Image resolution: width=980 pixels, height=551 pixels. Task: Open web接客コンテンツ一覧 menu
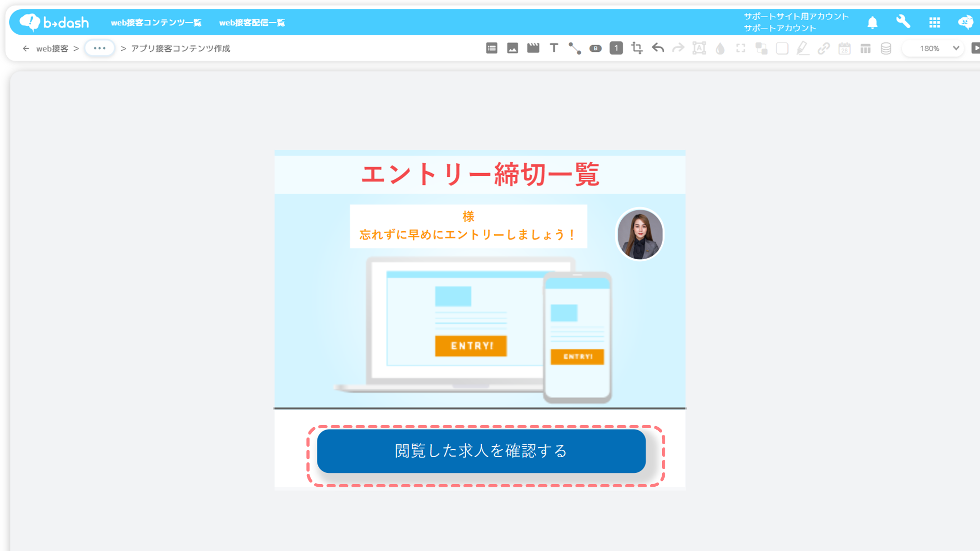coord(156,23)
